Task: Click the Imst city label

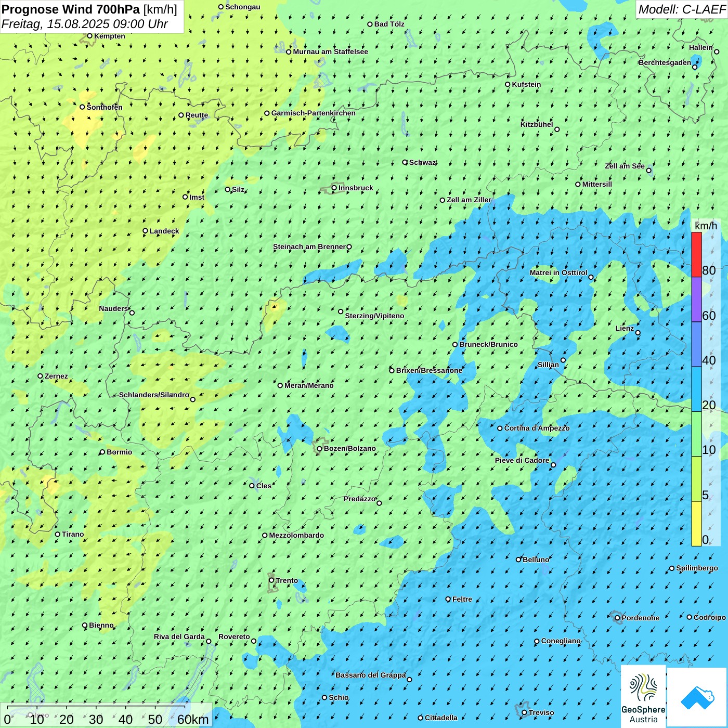Action: click(x=197, y=197)
